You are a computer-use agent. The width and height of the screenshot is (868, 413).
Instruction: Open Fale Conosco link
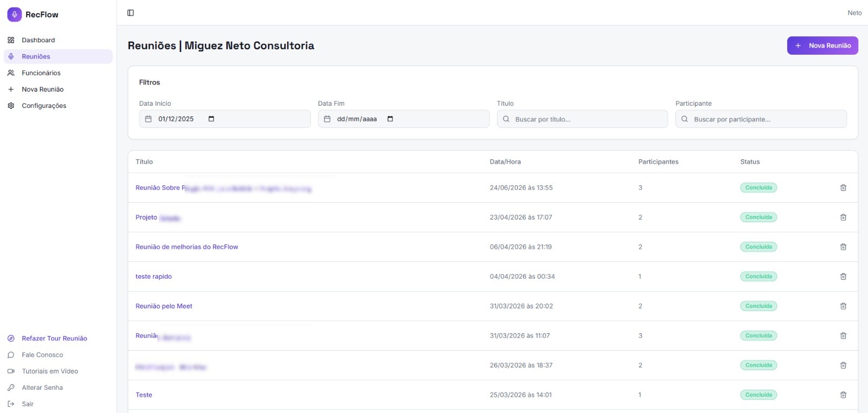pos(58,355)
